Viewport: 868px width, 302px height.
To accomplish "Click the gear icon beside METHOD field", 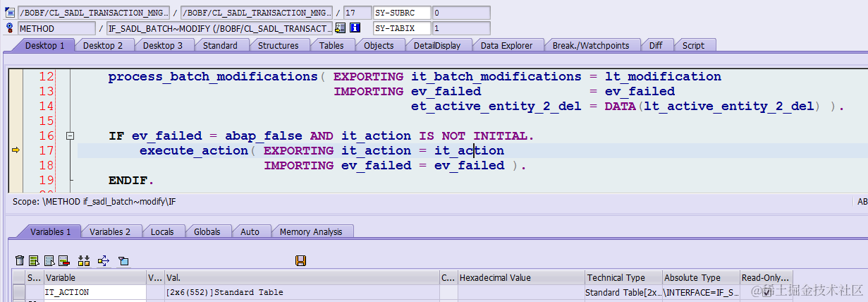I will 10,28.
